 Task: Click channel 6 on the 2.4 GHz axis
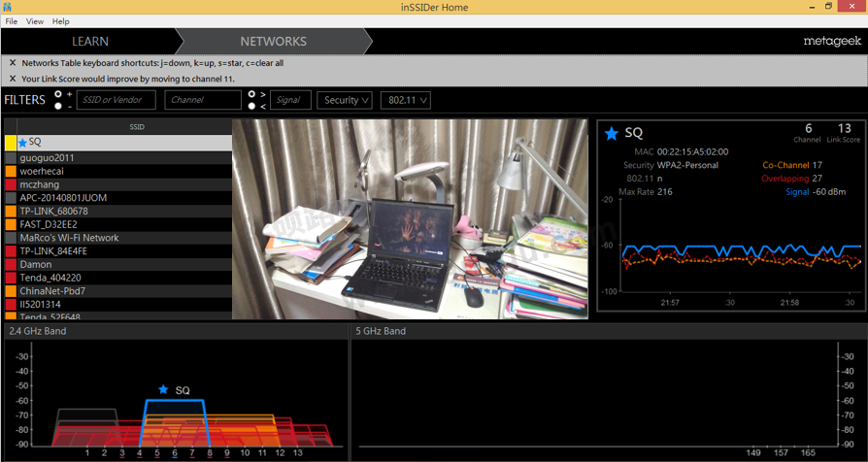(175, 453)
